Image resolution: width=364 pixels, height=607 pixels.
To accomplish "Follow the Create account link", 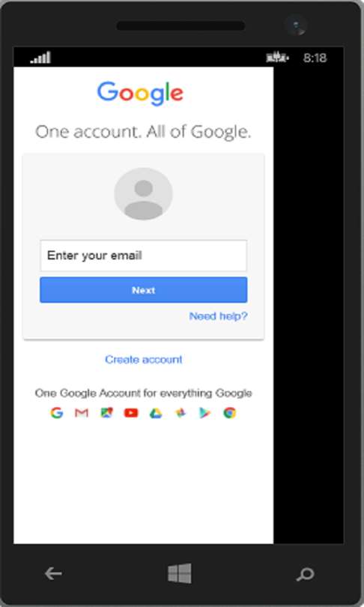I will click(144, 359).
